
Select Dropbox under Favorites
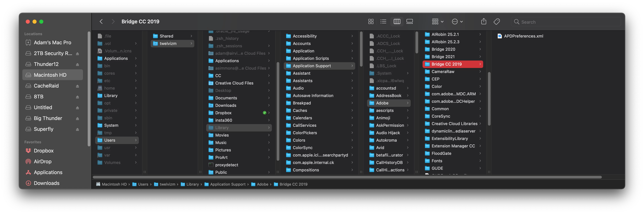(44, 151)
